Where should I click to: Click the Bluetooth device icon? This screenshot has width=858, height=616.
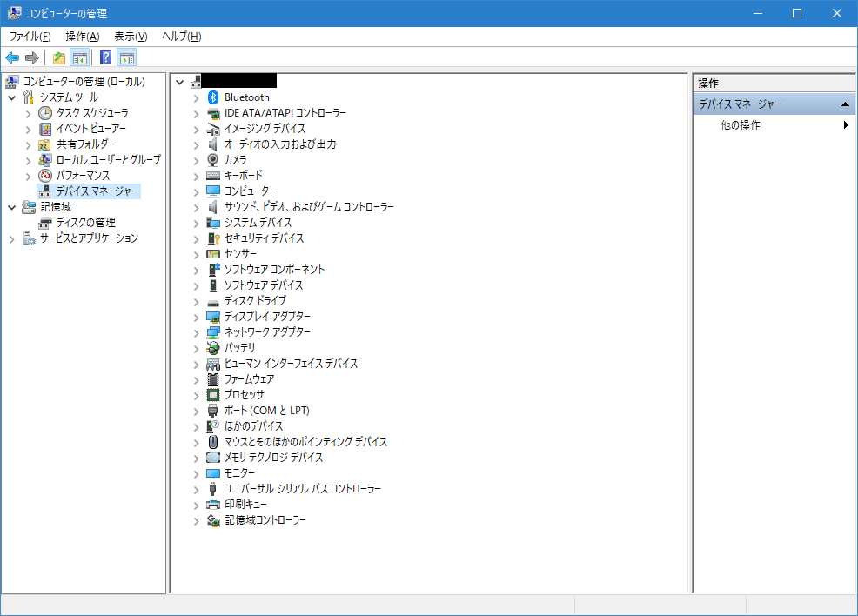coord(213,97)
